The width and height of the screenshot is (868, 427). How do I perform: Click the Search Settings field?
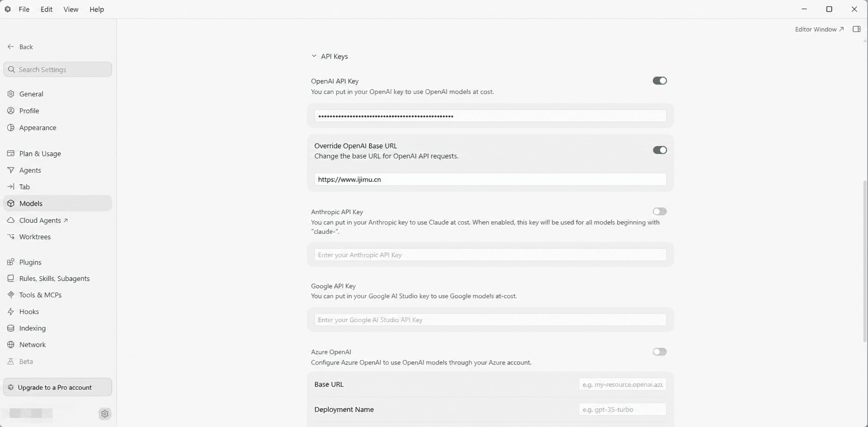[x=57, y=69]
